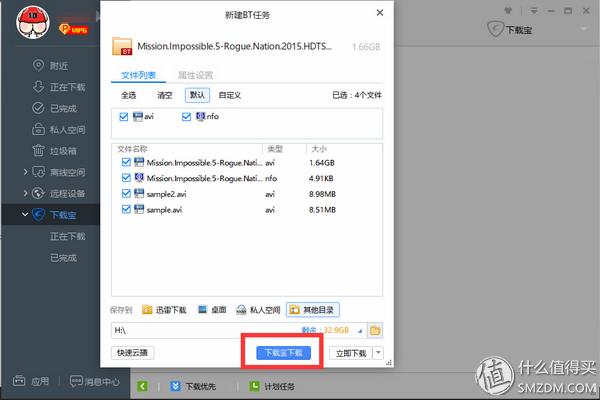
Task: Save to 桌面 desktop
Action: 212,310
